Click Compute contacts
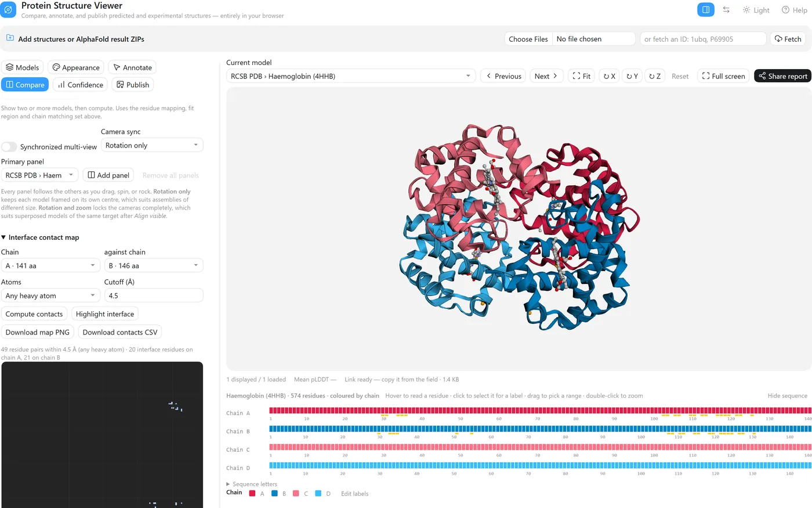Image resolution: width=812 pixels, height=508 pixels. 34,314
